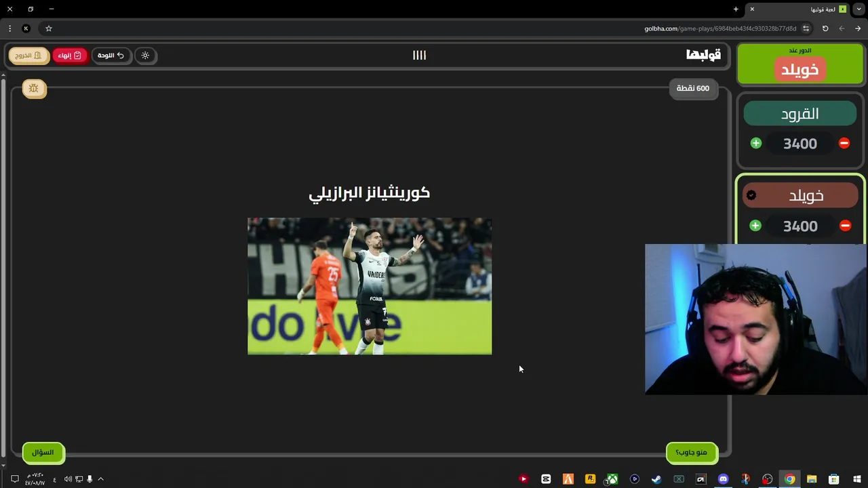Click the الخروج exit button

click(28, 56)
